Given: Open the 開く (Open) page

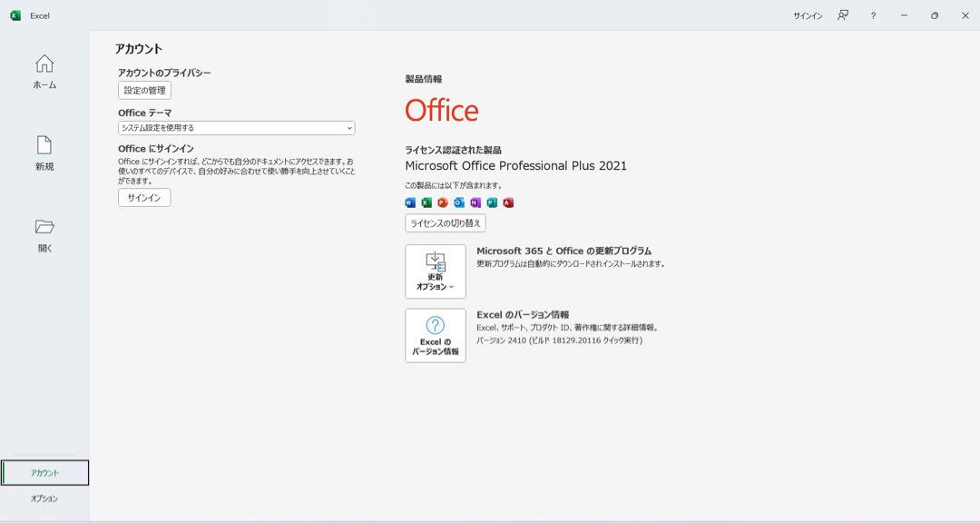Looking at the screenshot, I should click(44, 235).
